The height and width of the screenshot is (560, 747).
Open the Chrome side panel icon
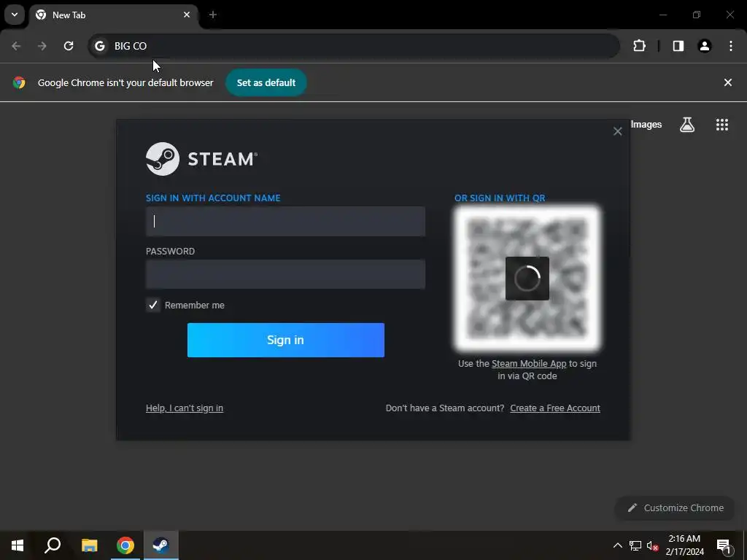point(678,46)
